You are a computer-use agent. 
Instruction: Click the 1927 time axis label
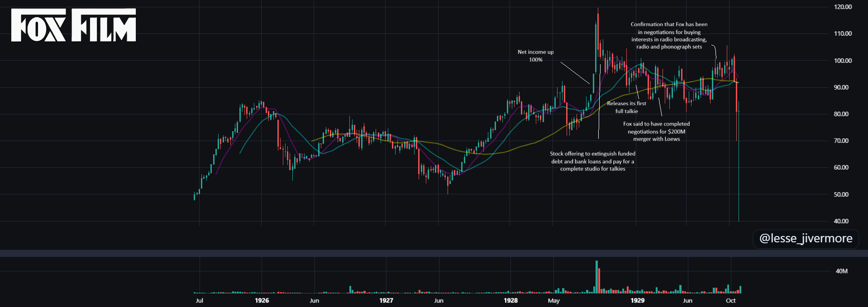(x=386, y=301)
